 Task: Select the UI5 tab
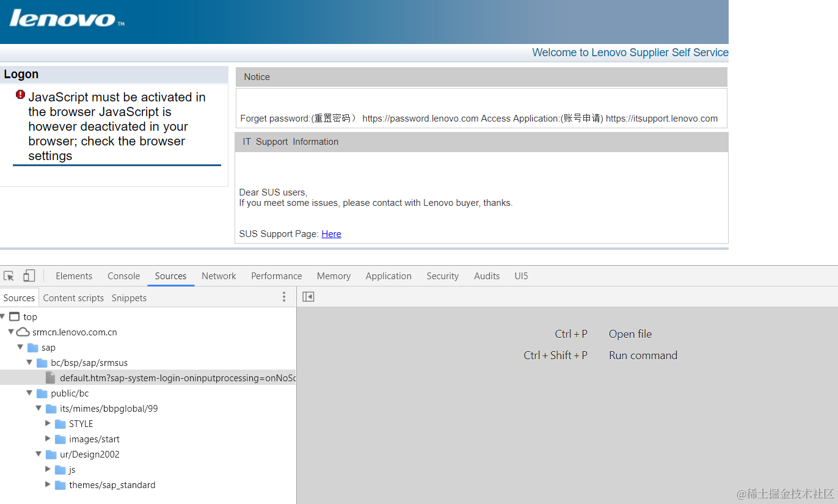click(521, 276)
